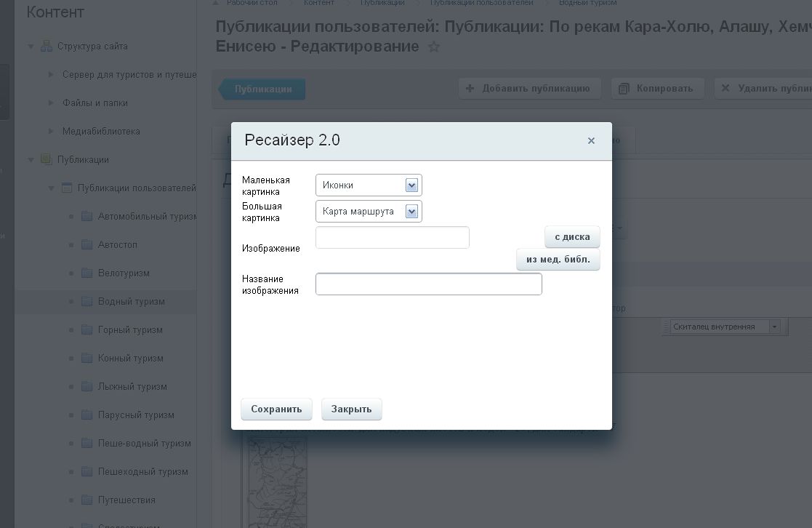Click Контент breadcrumb link
The width and height of the screenshot is (812, 528).
(x=318, y=3)
